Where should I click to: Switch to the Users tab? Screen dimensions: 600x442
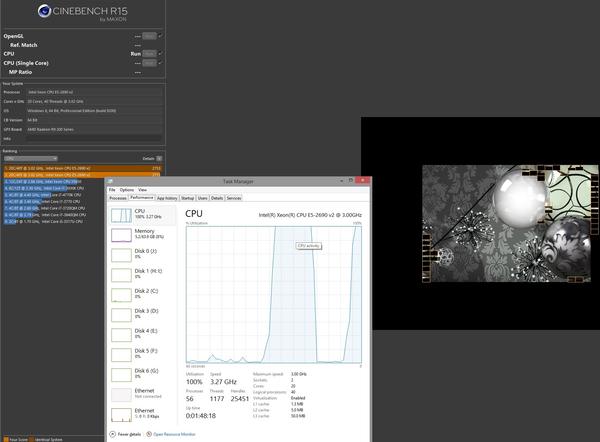(x=203, y=198)
